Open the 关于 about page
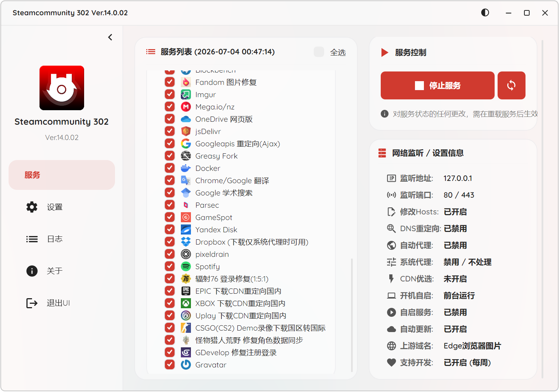Screen dimensions: 559x392 point(62,271)
